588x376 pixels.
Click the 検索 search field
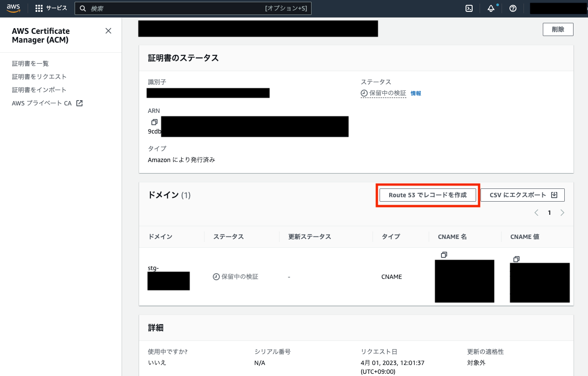193,8
